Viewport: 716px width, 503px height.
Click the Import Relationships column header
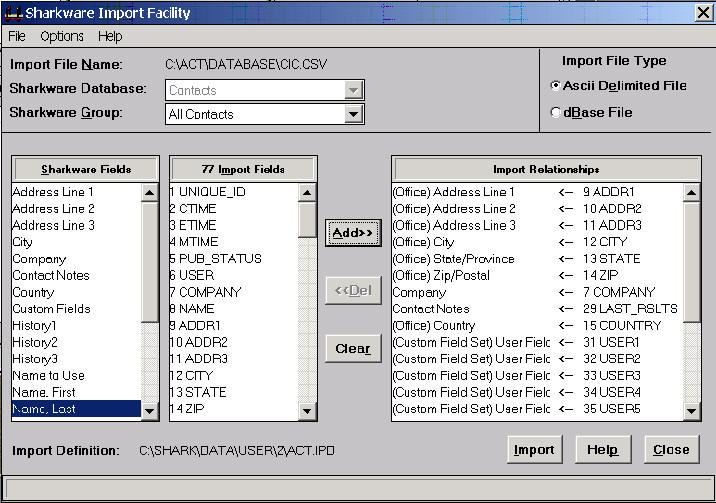(546, 169)
